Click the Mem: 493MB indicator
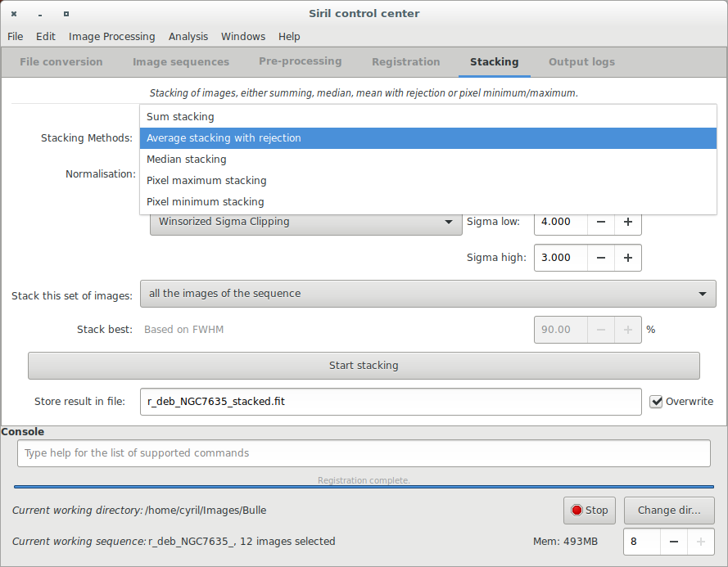The image size is (728, 567). pos(565,542)
